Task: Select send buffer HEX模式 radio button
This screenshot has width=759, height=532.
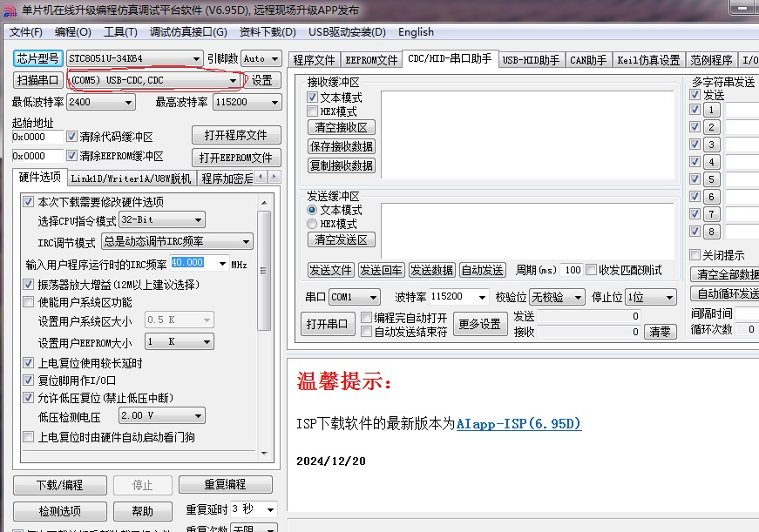Action: point(312,224)
